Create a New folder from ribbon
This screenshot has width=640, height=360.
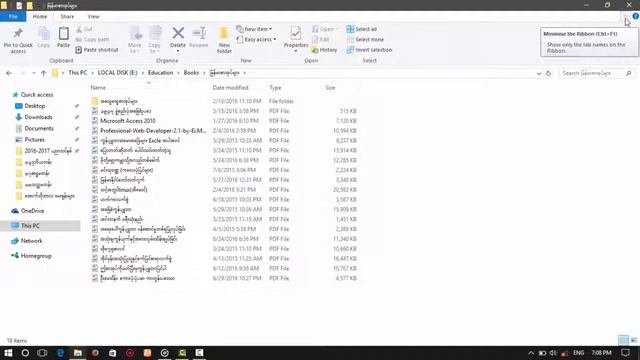(x=224, y=40)
